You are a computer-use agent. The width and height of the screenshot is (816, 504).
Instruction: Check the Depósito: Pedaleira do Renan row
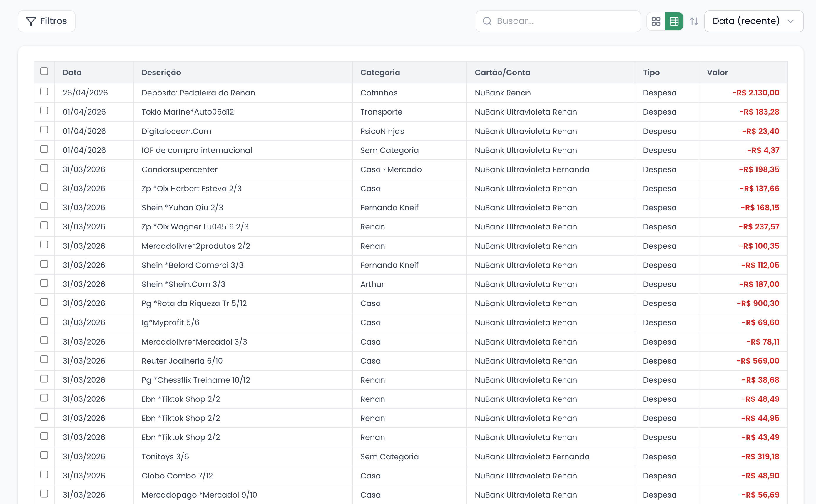[x=44, y=92]
